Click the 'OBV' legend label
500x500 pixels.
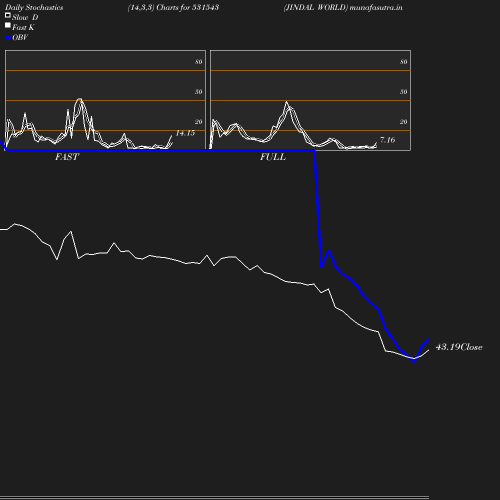tap(20, 38)
